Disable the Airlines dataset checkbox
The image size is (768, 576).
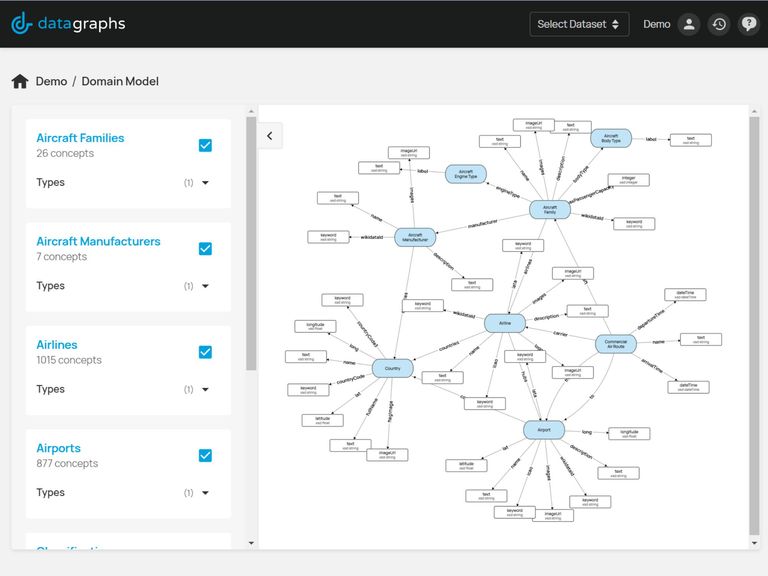(x=205, y=352)
